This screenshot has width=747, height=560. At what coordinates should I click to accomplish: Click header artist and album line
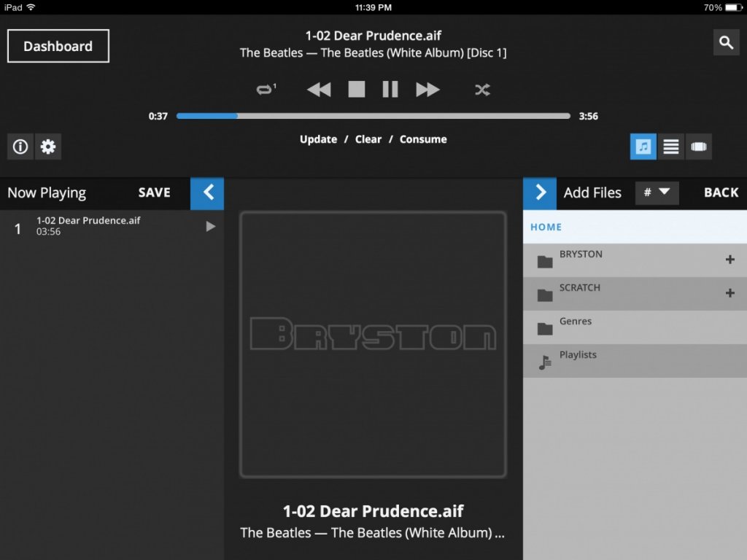click(373, 52)
